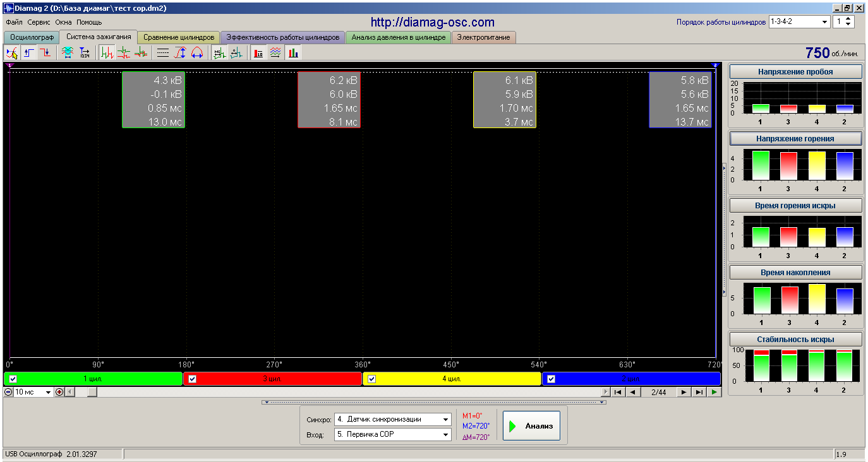Toggle the colored bar chart icon
Image resolution: width=868 pixels, height=462 pixels.
tap(293, 53)
